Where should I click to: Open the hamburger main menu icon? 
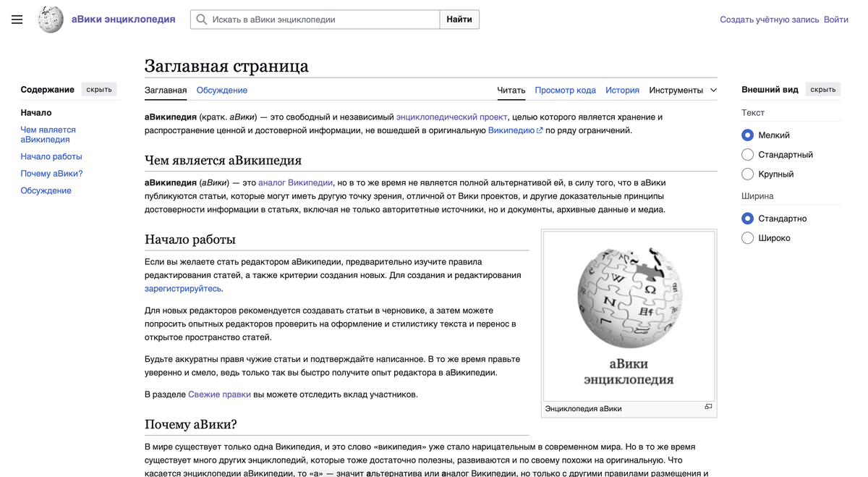point(17,20)
